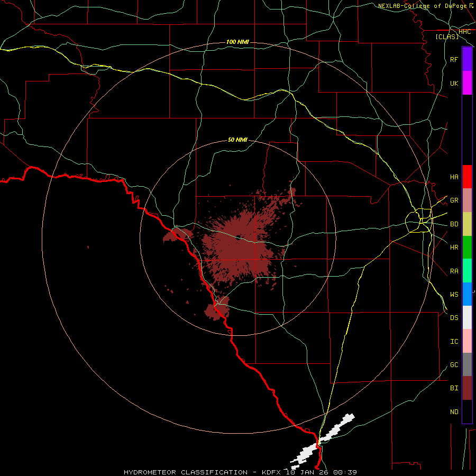Click the HA legend label
This screenshot has width=476, height=476.
pos(454,177)
